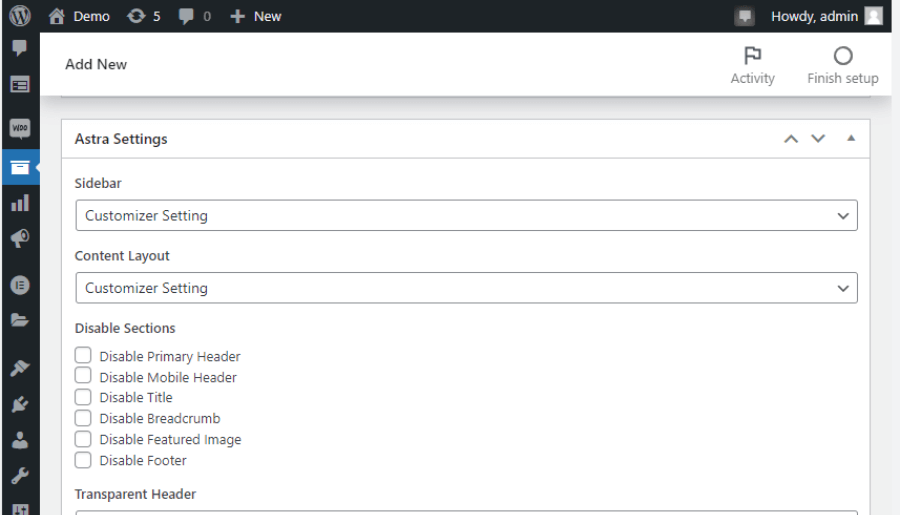Screen dimensions: 900x515
Task: Collapse the Astra Settings panel
Action: point(851,138)
